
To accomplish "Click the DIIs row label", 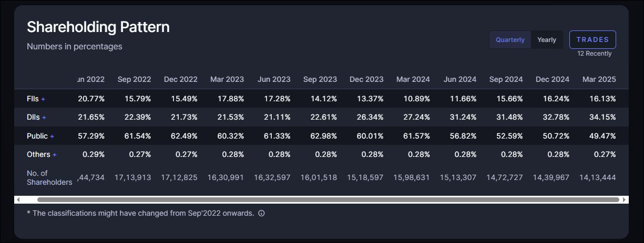I will pyautogui.click(x=33, y=118).
